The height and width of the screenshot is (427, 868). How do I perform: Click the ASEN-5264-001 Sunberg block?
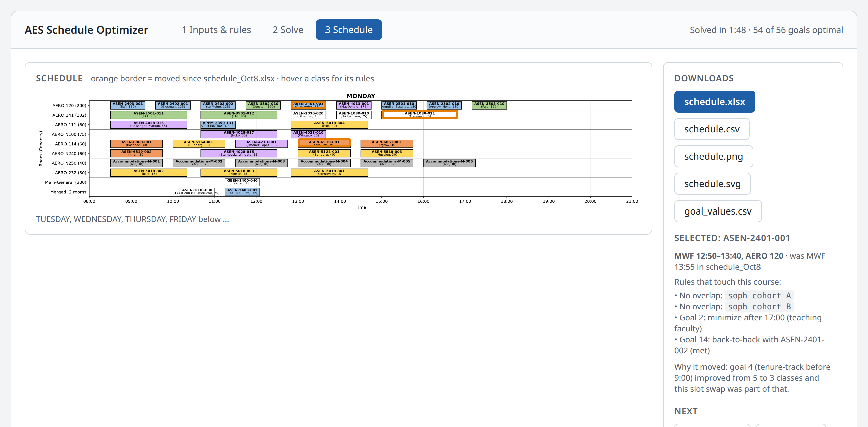[199, 144]
